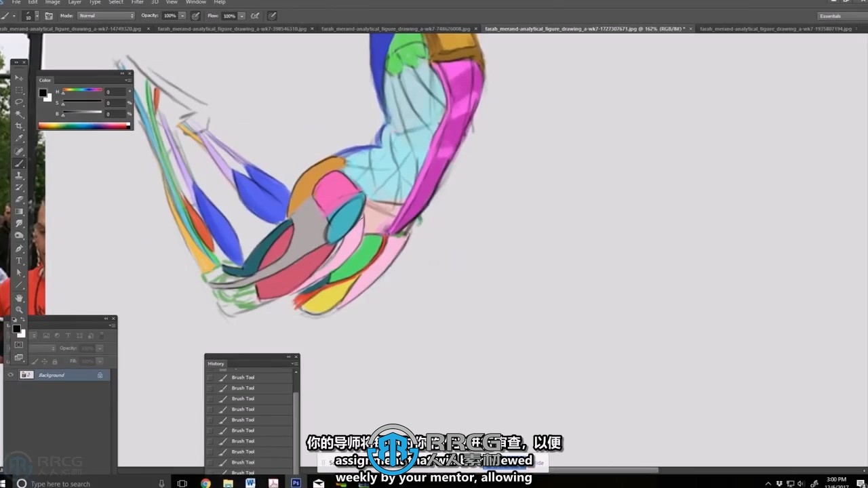Select the Zoom tool
Viewport: 868px width, 488px height.
[x=19, y=310]
